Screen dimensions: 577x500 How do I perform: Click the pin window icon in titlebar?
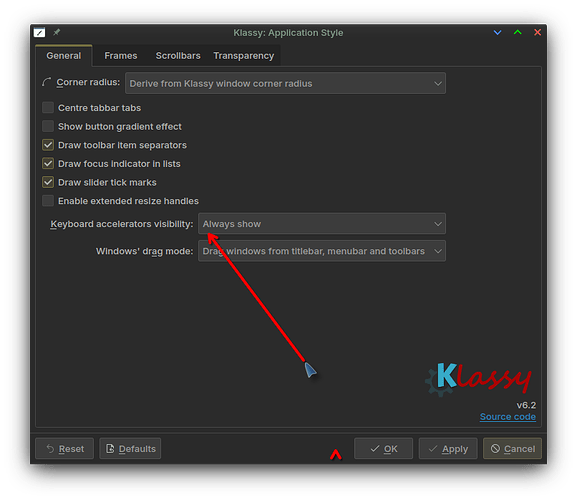pyautogui.click(x=56, y=32)
